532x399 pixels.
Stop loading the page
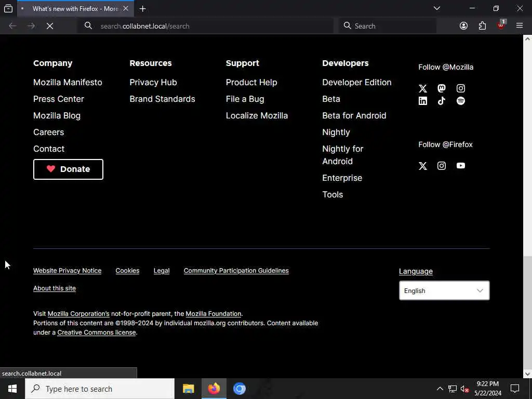[50, 26]
